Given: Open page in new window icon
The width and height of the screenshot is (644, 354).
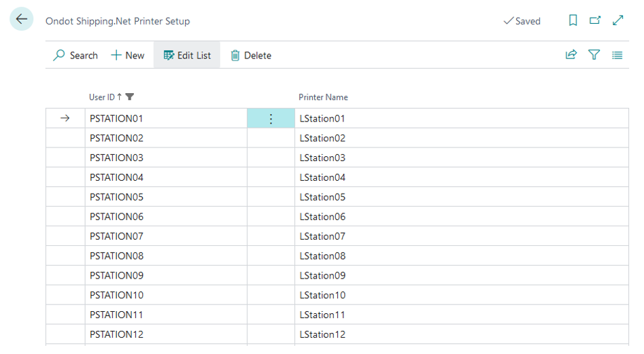Looking at the screenshot, I should [595, 21].
